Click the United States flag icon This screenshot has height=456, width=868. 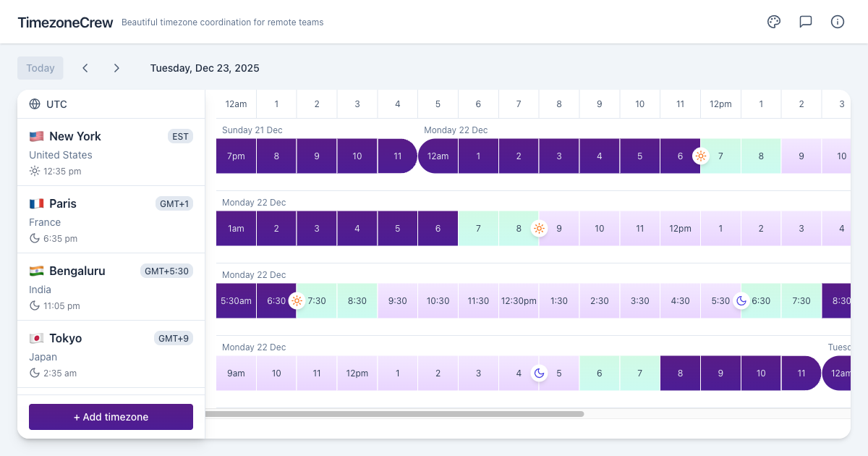click(x=36, y=136)
